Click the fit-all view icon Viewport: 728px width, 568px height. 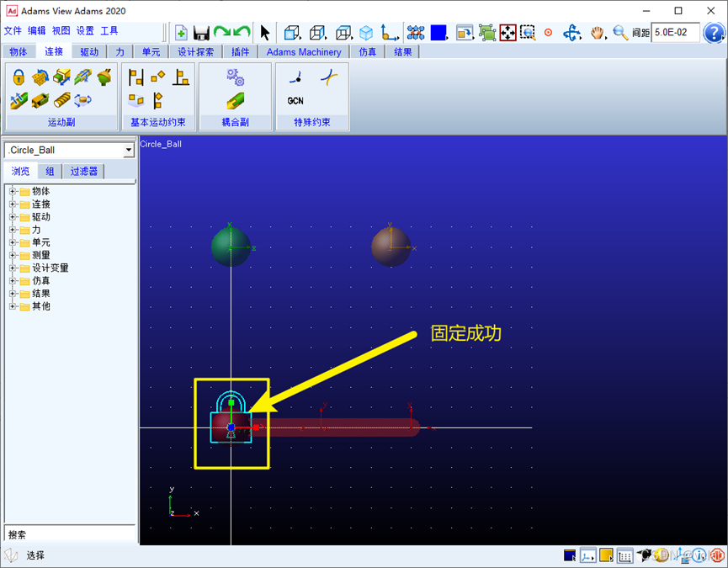tap(508, 33)
